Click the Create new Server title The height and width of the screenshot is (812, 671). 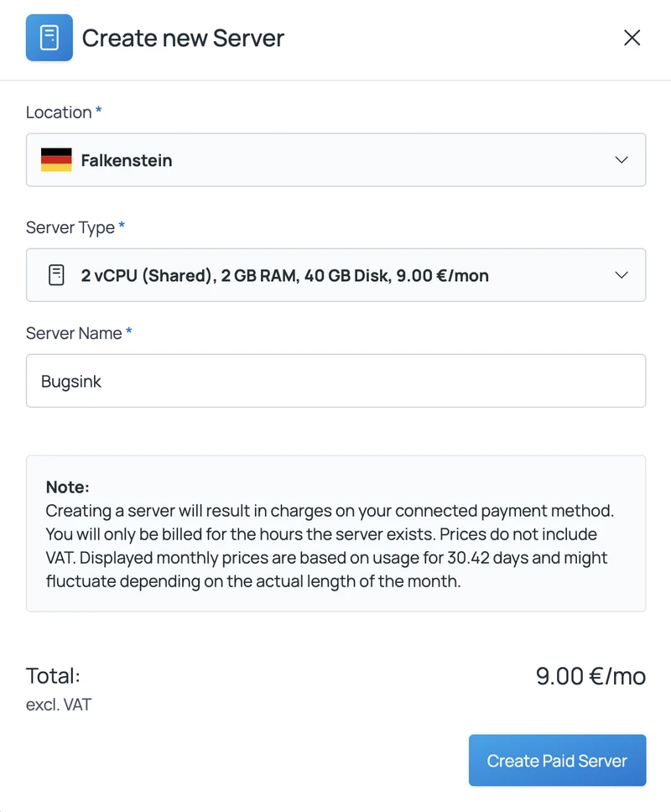[x=182, y=38]
